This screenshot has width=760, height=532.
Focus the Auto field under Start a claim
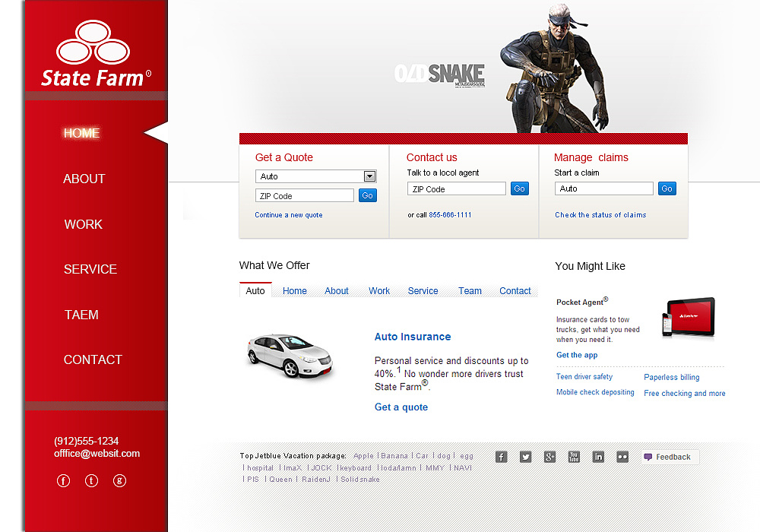pyautogui.click(x=604, y=188)
